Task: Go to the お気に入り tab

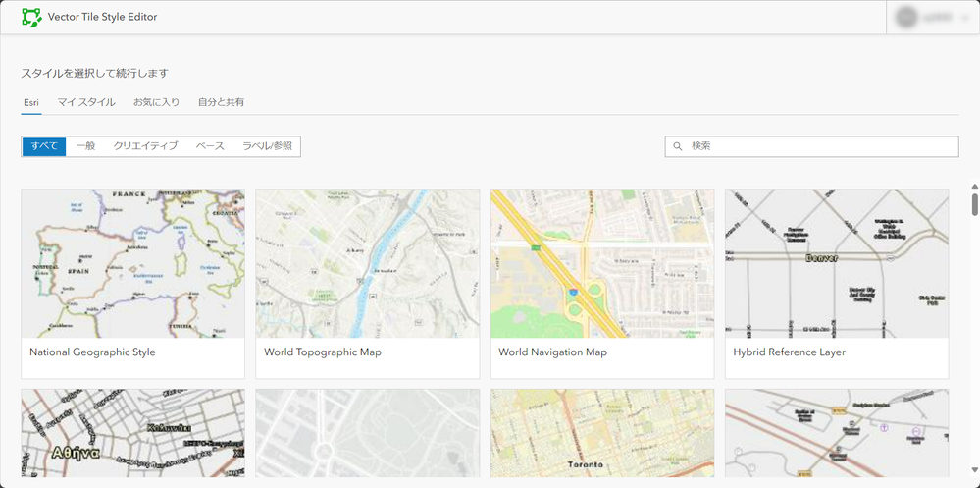Action: point(156,102)
